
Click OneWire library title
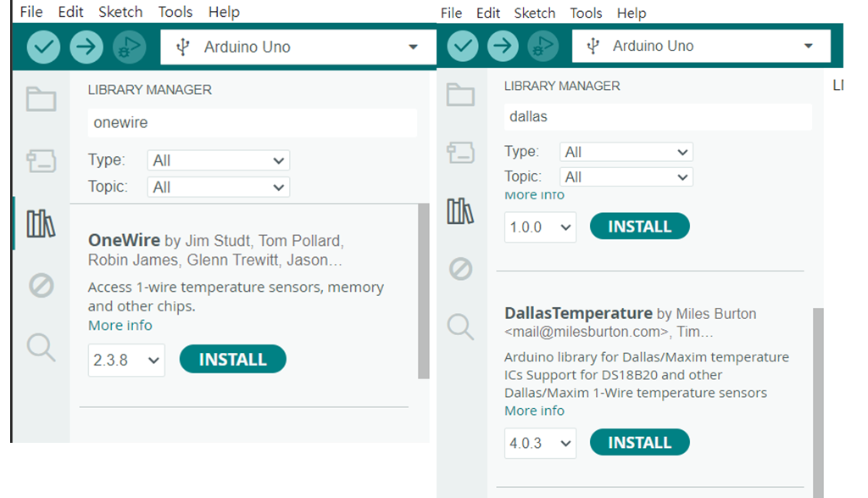pos(124,240)
